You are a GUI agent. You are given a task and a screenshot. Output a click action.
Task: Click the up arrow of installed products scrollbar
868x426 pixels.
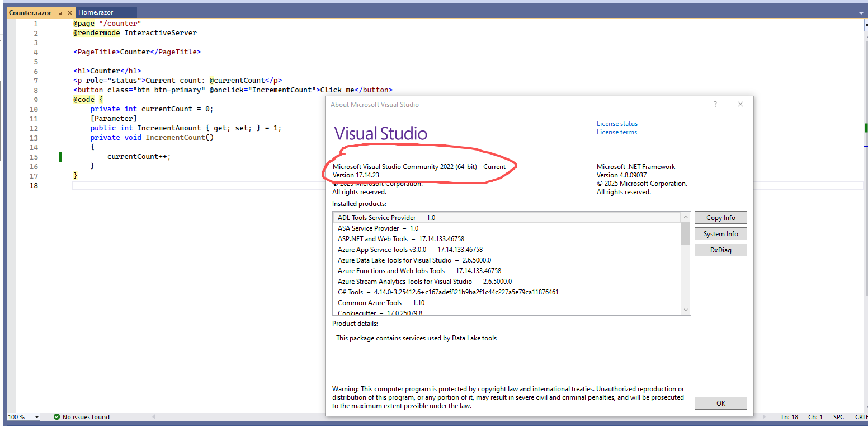(x=686, y=217)
